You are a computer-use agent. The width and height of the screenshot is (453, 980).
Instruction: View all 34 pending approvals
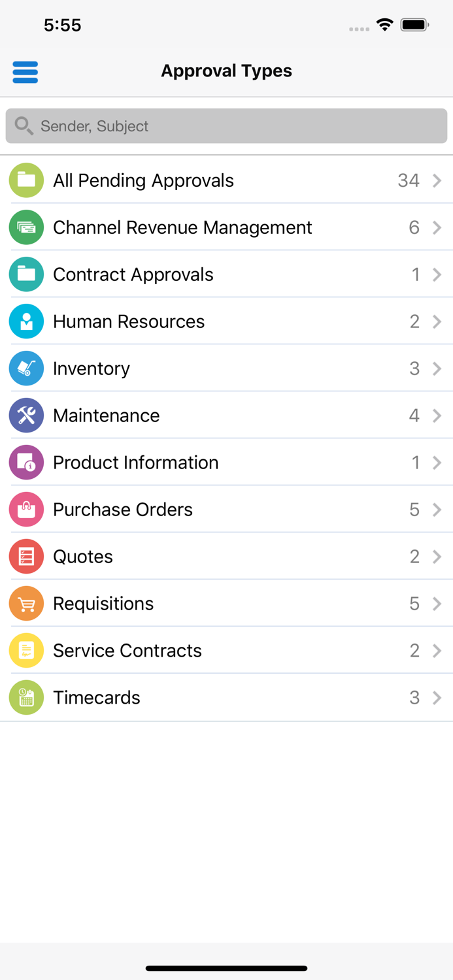click(x=226, y=180)
